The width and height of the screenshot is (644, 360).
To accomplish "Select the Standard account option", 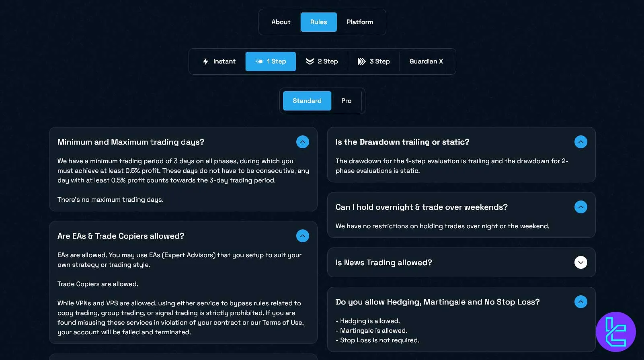I will point(307,101).
